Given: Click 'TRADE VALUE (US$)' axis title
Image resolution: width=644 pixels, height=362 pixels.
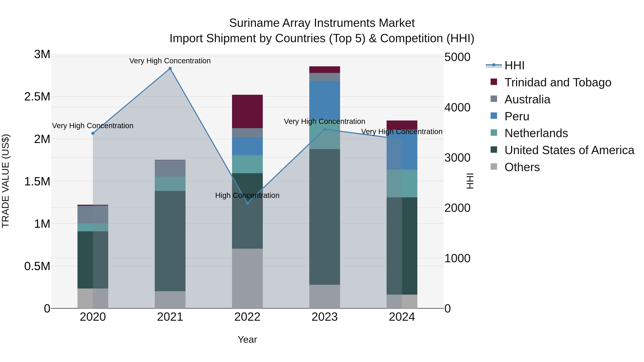Looking at the screenshot, I should 6,181.
